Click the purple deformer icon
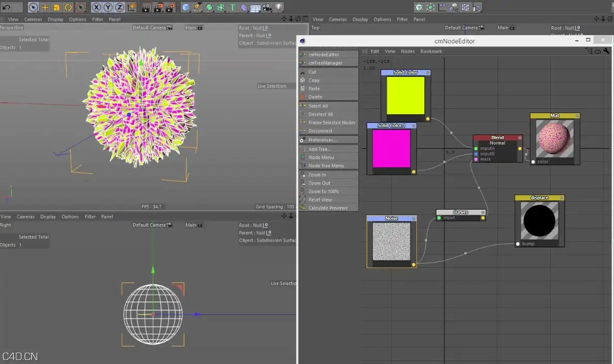This screenshot has height=364, width=614. coord(244,7)
